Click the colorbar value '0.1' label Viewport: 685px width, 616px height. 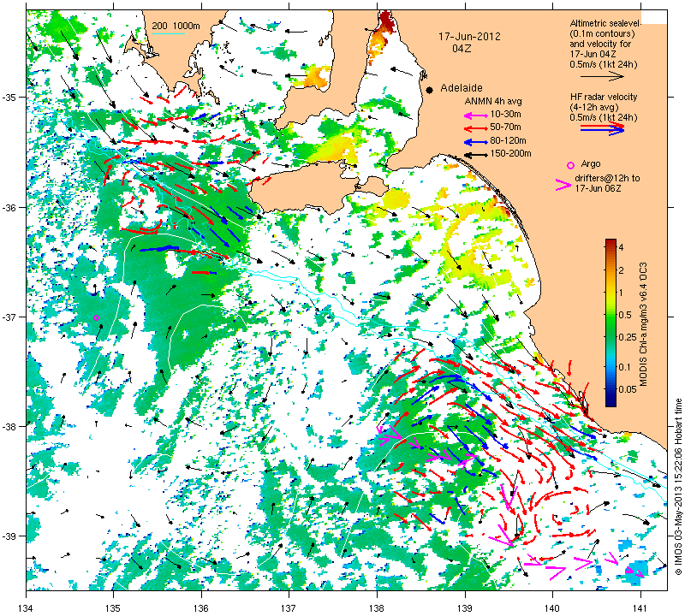[625, 367]
